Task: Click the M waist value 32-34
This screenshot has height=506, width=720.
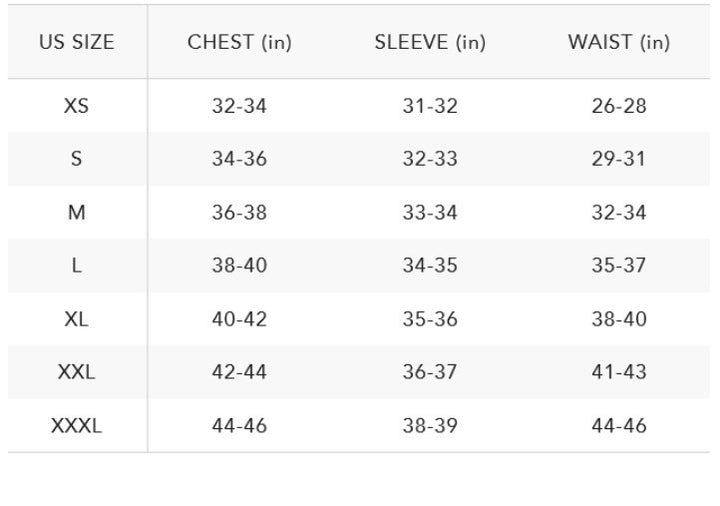Action: 619,212
